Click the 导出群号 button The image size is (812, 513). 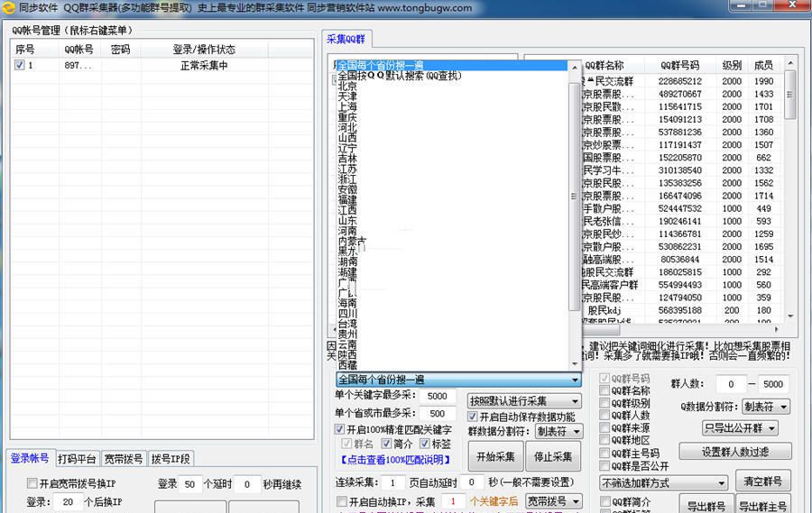(x=706, y=505)
